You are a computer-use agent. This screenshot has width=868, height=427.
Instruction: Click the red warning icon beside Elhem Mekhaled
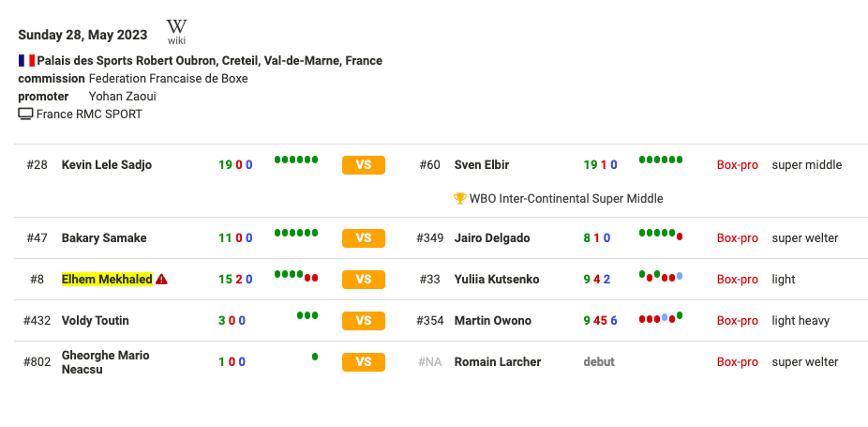(161, 280)
